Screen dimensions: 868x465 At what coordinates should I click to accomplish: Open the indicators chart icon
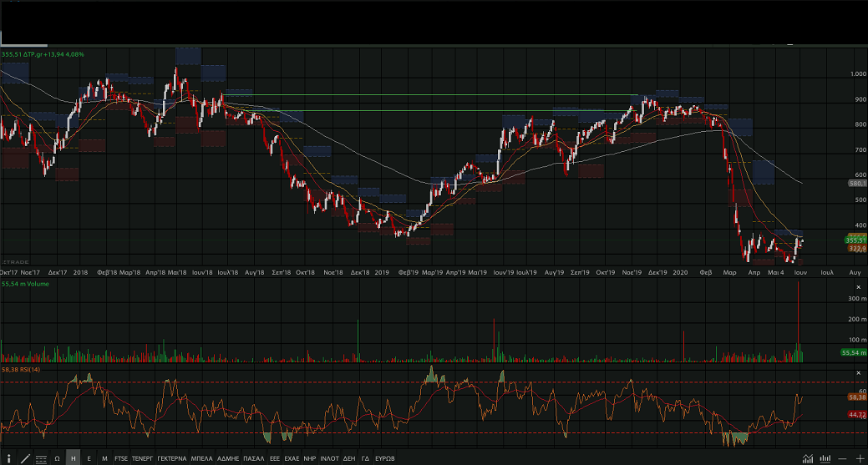coord(808,458)
